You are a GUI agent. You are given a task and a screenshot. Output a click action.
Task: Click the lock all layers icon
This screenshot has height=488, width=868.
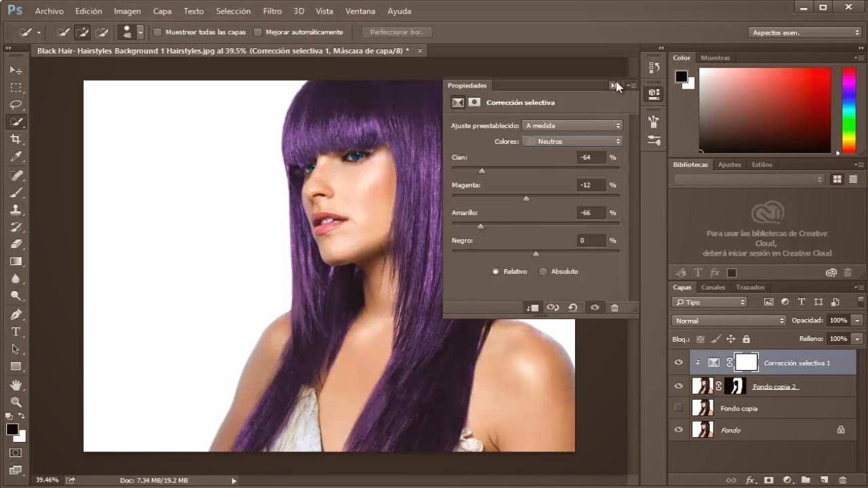pos(746,339)
